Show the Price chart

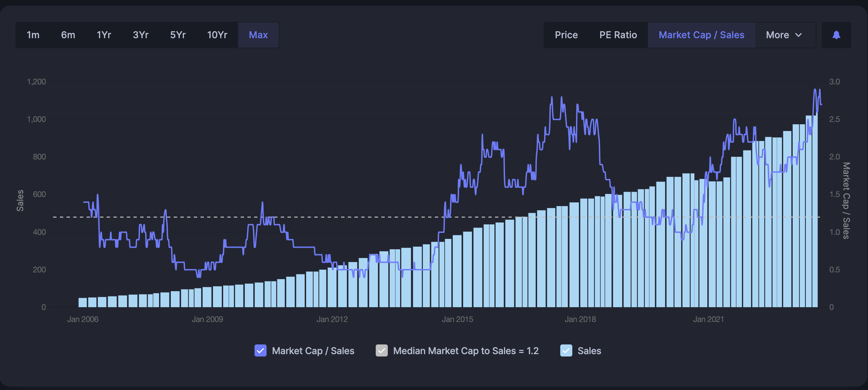tap(566, 35)
